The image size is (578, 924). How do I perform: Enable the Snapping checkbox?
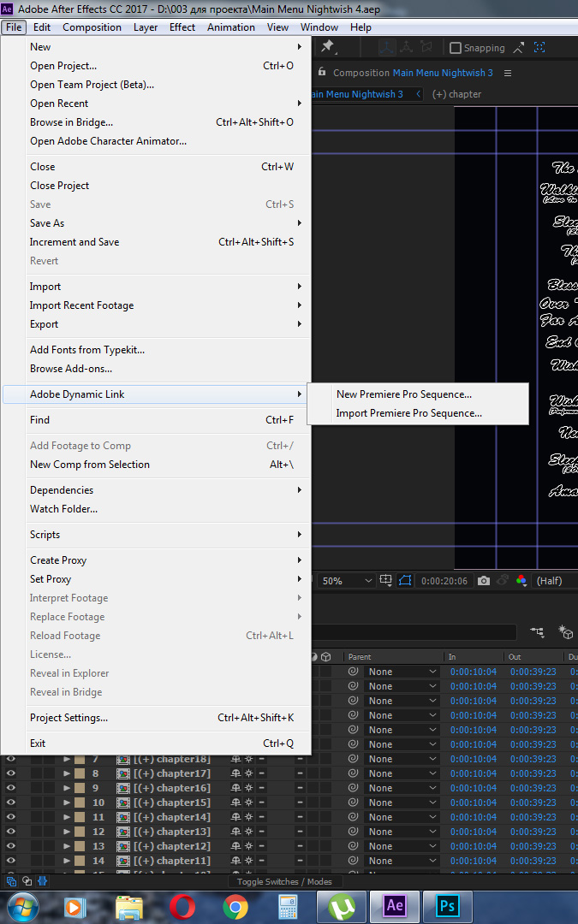tap(456, 48)
